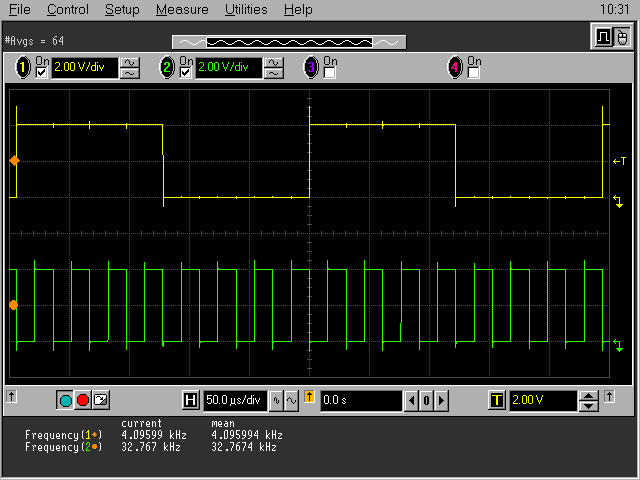Click the trigger level up/down arrows
This screenshot has height=480, width=640.
coord(589,401)
